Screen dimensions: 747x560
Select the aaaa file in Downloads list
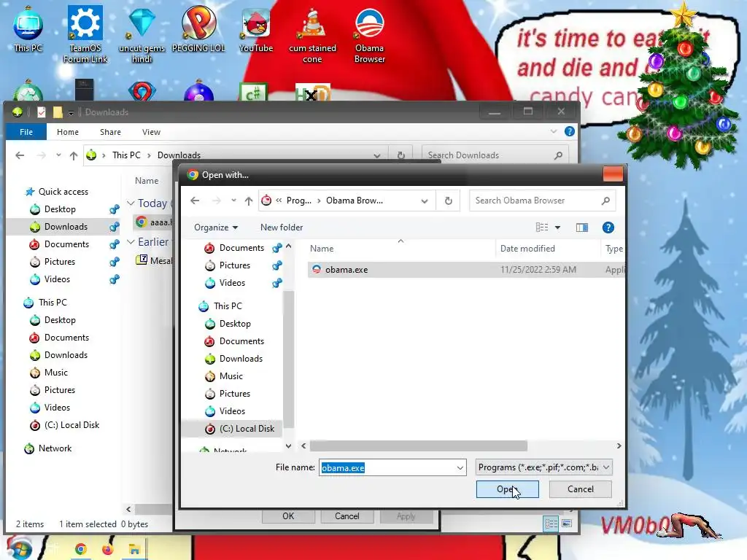pos(154,222)
